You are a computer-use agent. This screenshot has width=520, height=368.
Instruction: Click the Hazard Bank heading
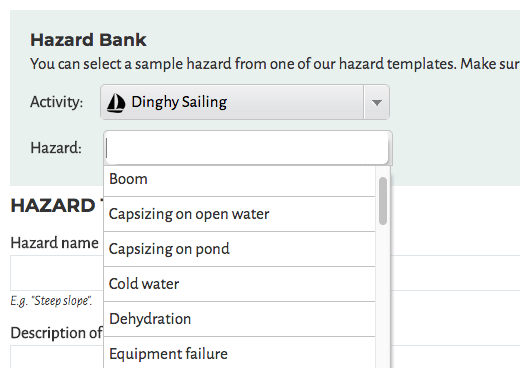(88, 40)
